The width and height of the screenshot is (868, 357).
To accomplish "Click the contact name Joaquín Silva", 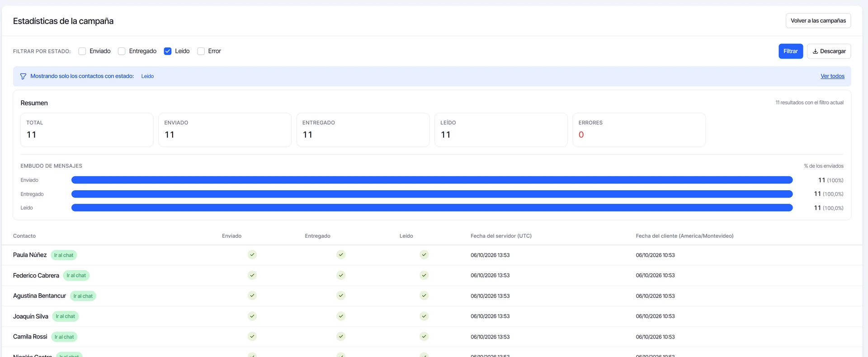I will (x=31, y=316).
